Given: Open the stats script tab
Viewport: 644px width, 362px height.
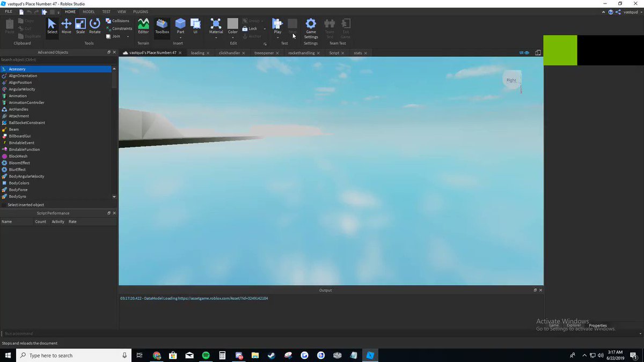Looking at the screenshot, I should (x=358, y=53).
